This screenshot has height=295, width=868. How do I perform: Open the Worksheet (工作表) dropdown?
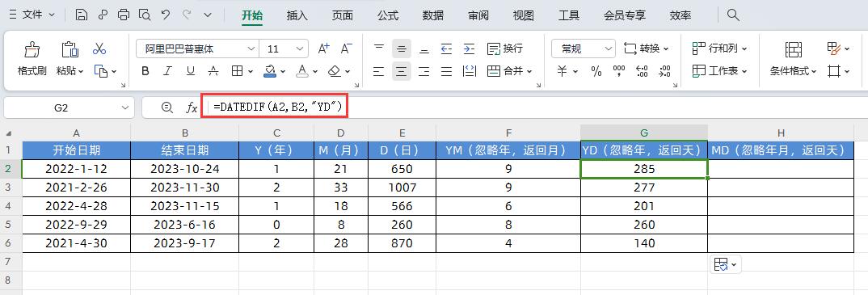click(719, 71)
